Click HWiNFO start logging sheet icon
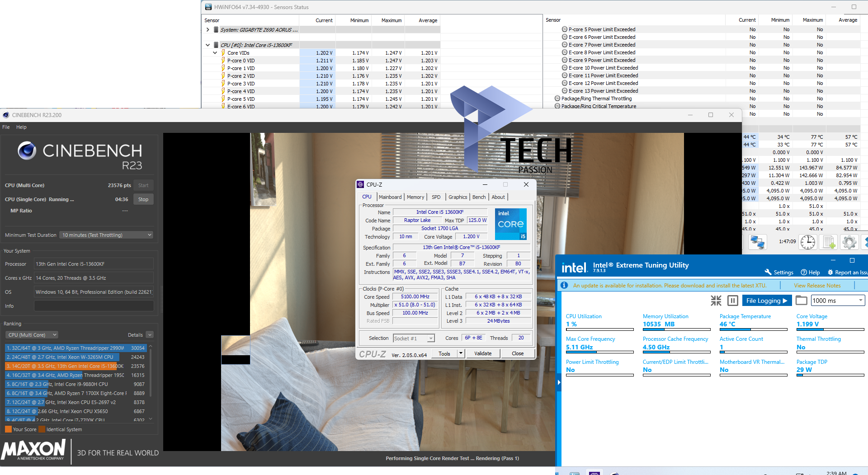Viewport: 868px width, 475px height. point(829,242)
